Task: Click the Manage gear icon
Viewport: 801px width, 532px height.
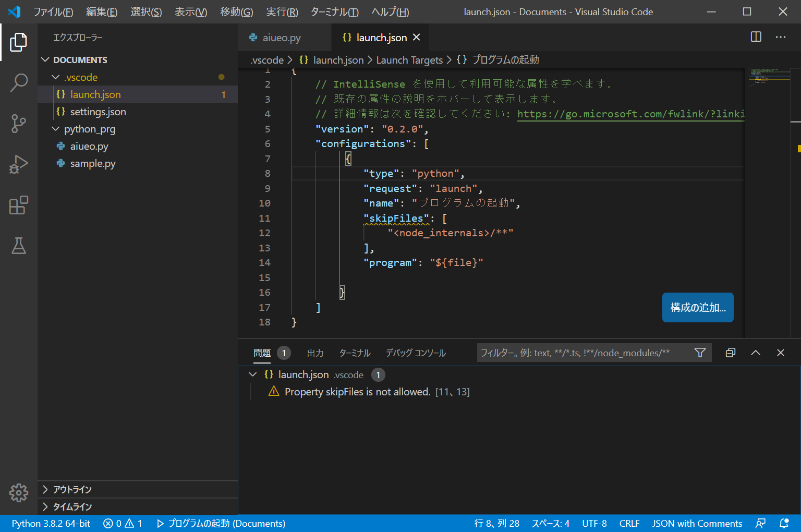Action: 19,492
